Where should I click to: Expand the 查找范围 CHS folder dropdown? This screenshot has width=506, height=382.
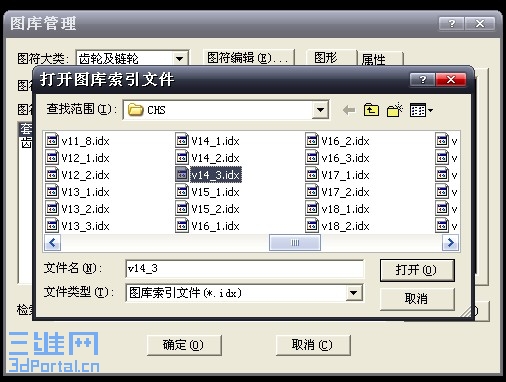click(x=320, y=110)
